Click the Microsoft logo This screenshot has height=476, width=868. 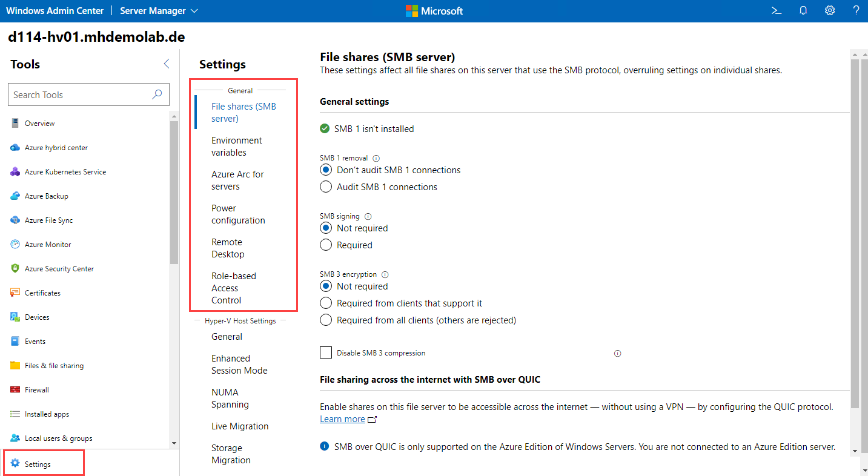pos(434,11)
